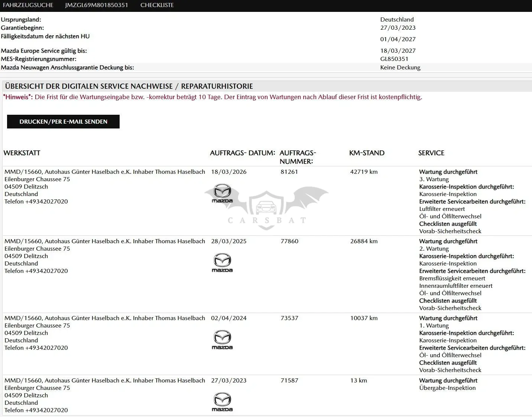Select order date 18/03/2026

tap(229, 172)
